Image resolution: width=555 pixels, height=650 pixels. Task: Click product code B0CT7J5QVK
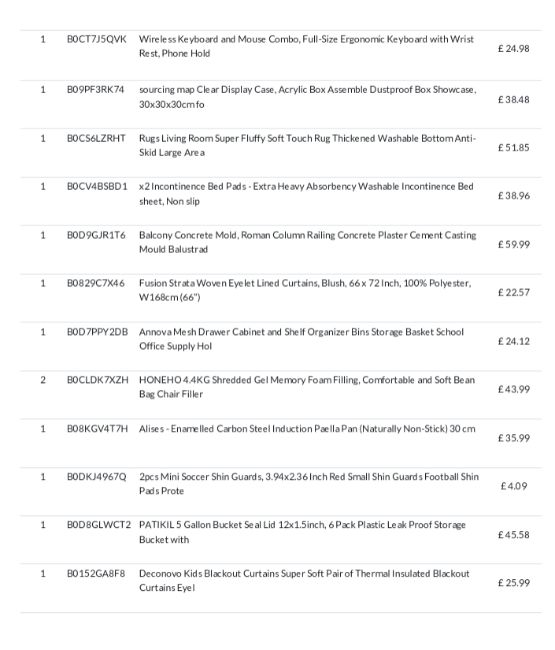point(97,39)
